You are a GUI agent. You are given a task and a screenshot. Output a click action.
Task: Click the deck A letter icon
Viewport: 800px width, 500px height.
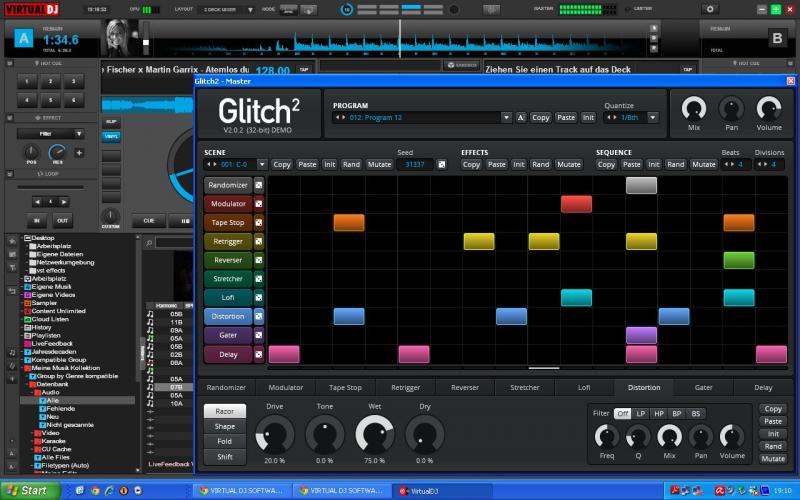coord(23,38)
